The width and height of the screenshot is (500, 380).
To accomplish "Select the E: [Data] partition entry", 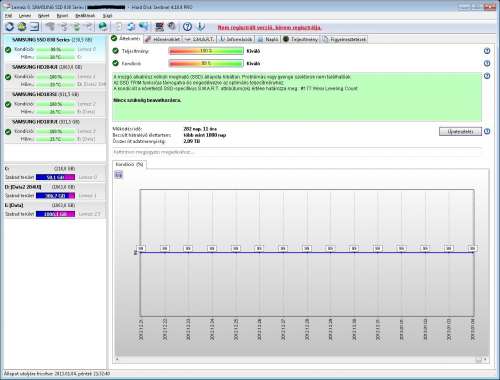I will pyautogui.click(x=55, y=210).
